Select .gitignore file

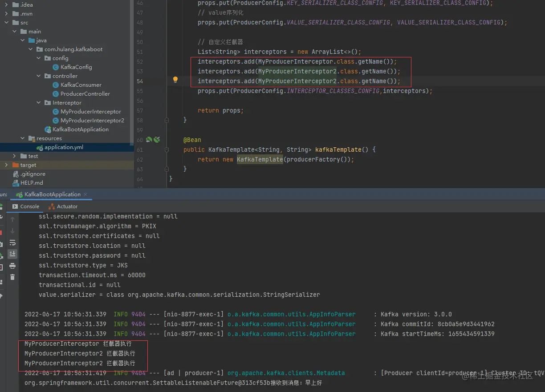33,174
